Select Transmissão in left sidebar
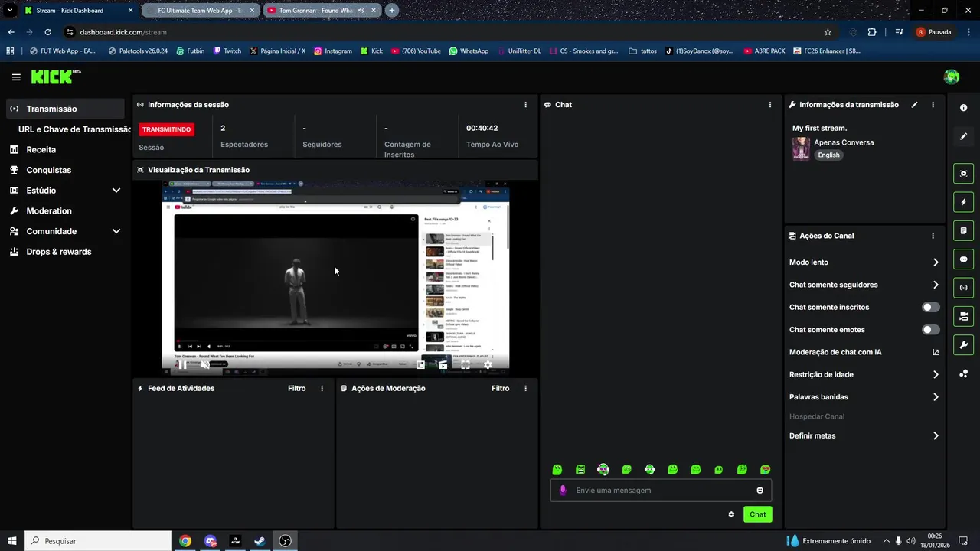The width and height of the screenshot is (980, 551). pos(65,109)
